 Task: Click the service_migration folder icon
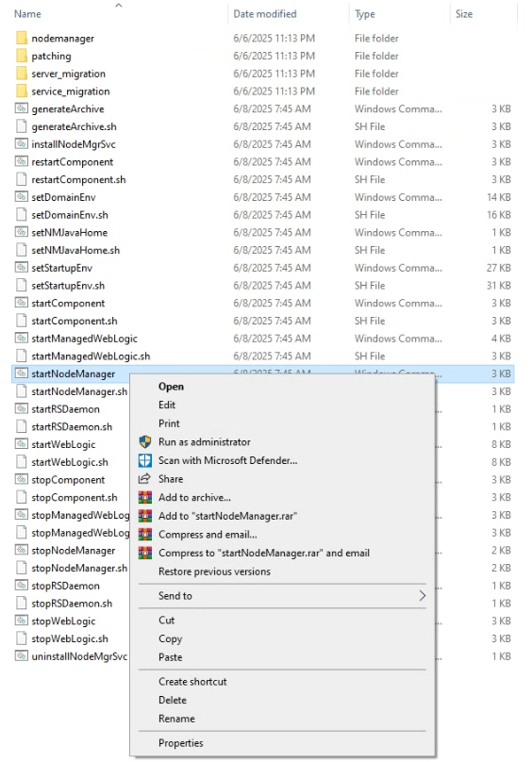[x=22, y=91]
